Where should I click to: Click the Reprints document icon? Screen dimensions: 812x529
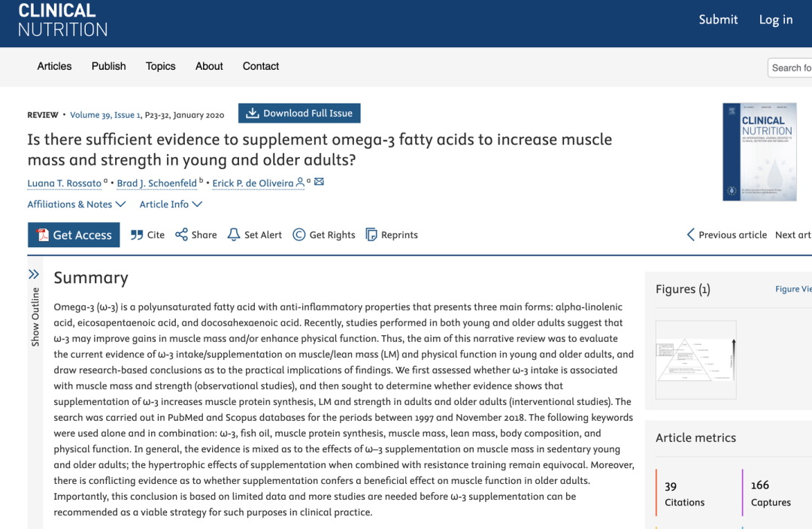[371, 234]
